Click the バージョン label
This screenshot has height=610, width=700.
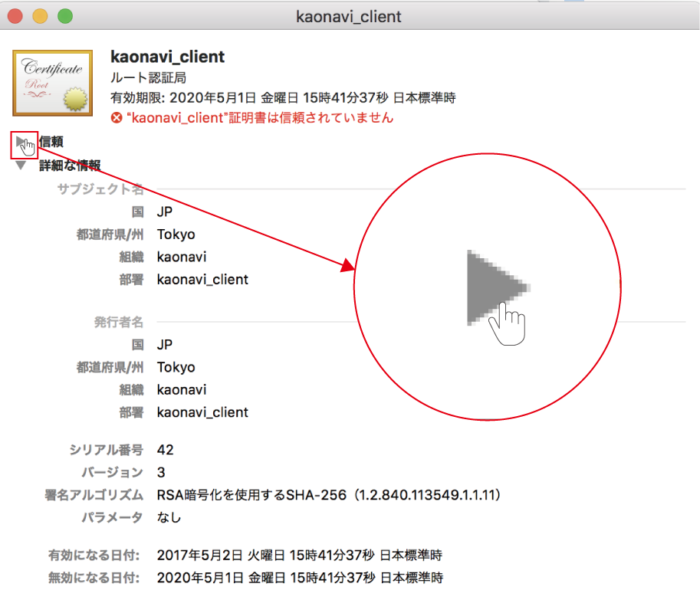click(x=113, y=473)
